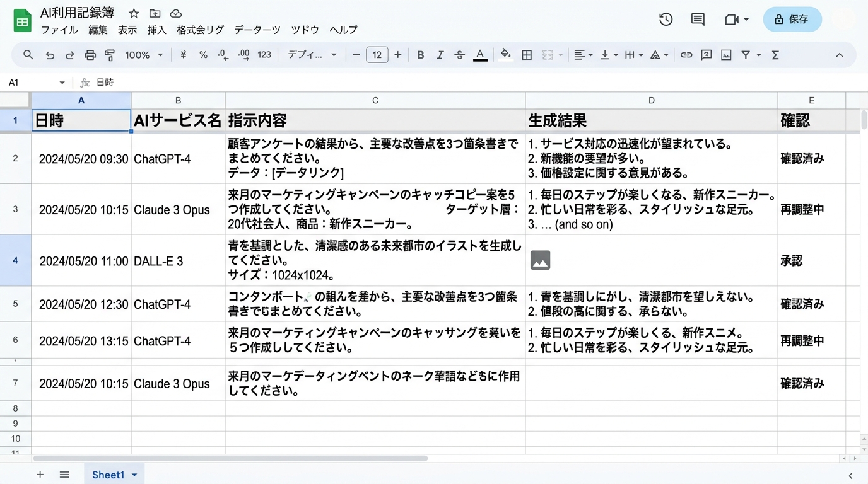The height and width of the screenshot is (484, 868).
Task: Select the paint format tool
Action: tap(110, 55)
